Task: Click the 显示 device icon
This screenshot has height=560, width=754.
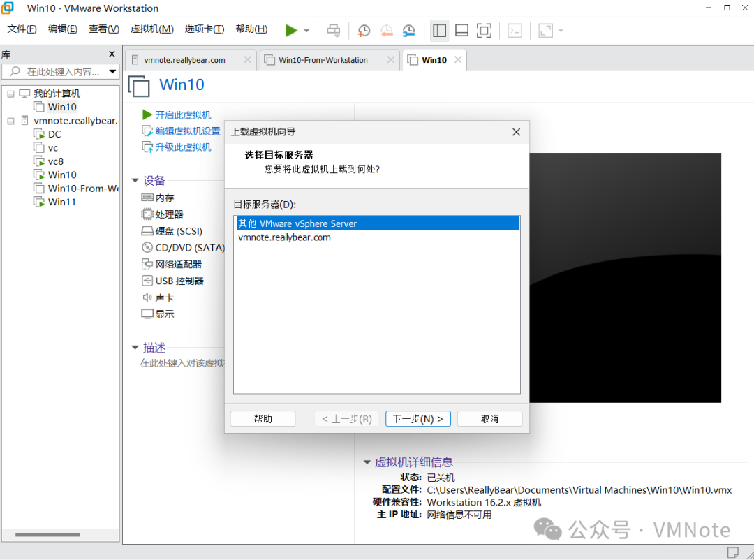Action: pyautogui.click(x=147, y=314)
